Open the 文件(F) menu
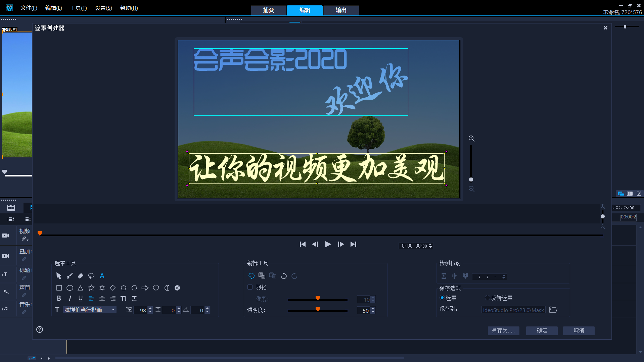The height and width of the screenshot is (362, 644). pyautogui.click(x=29, y=8)
